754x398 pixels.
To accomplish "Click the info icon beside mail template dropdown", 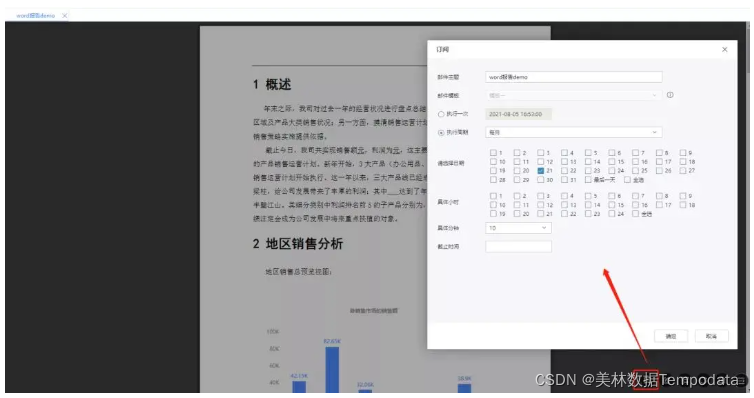I will (670, 95).
